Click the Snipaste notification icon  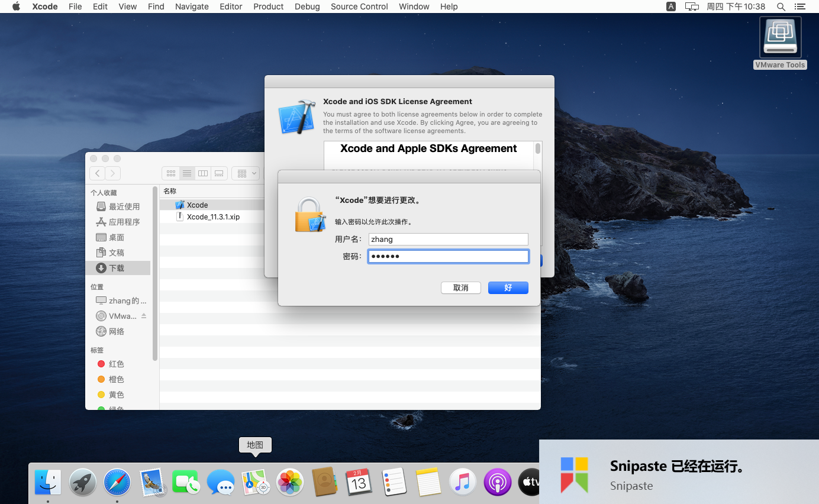pos(573,475)
